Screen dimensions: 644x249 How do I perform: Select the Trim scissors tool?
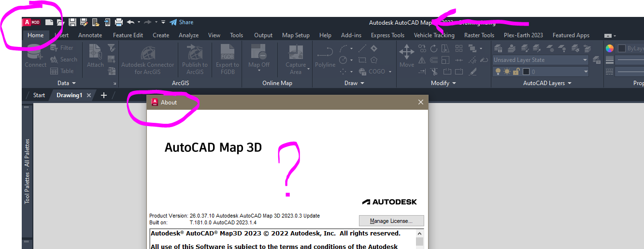pos(434,72)
